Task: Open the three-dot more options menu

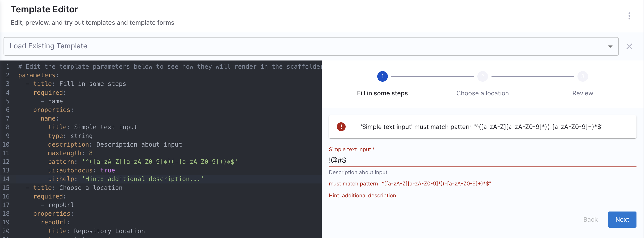Action: (x=629, y=16)
